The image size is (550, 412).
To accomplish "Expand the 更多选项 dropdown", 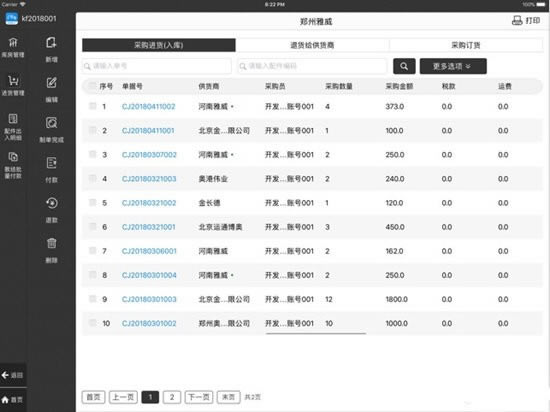I will click(453, 66).
